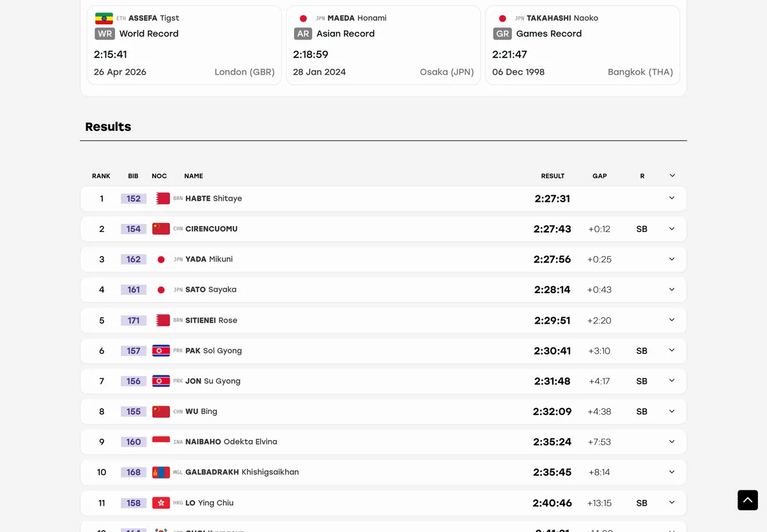Image resolution: width=767 pixels, height=532 pixels.
Task: Click the back-to-top arrow button
Action: [x=747, y=500]
